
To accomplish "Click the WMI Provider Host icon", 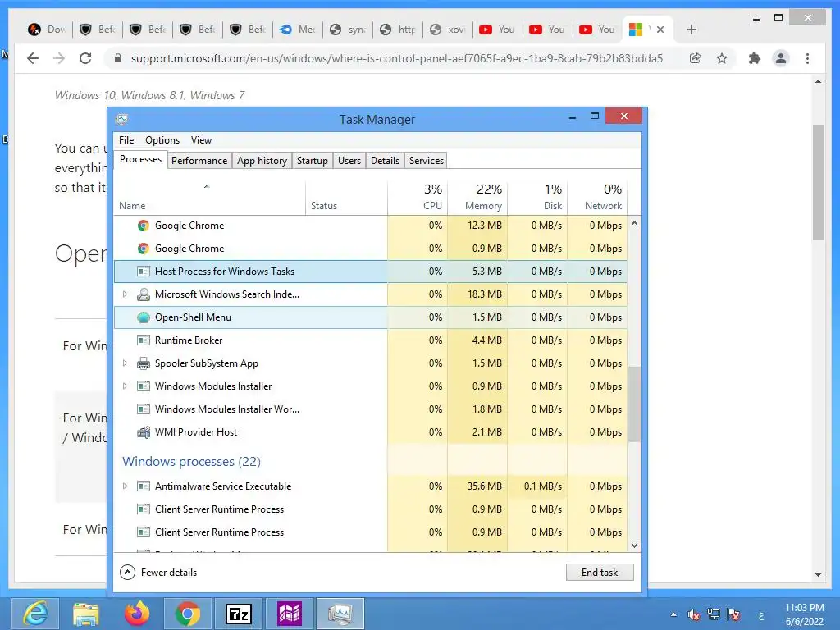I will (x=143, y=432).
